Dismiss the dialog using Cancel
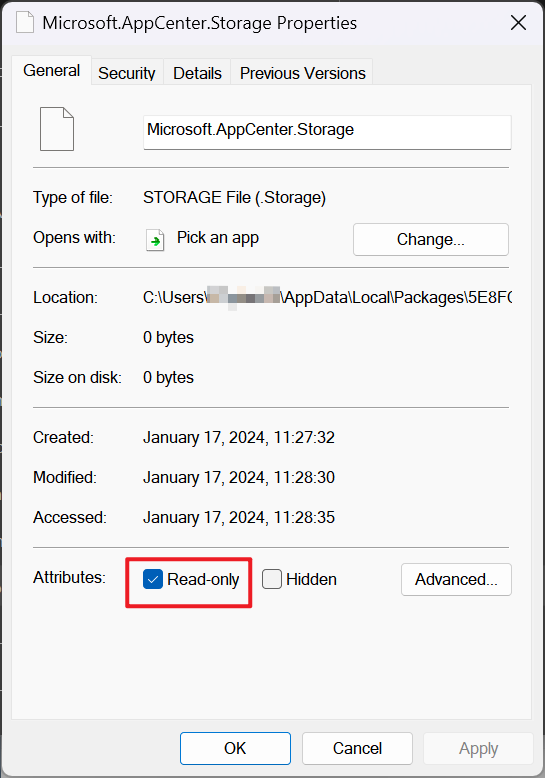 point(357,748)
